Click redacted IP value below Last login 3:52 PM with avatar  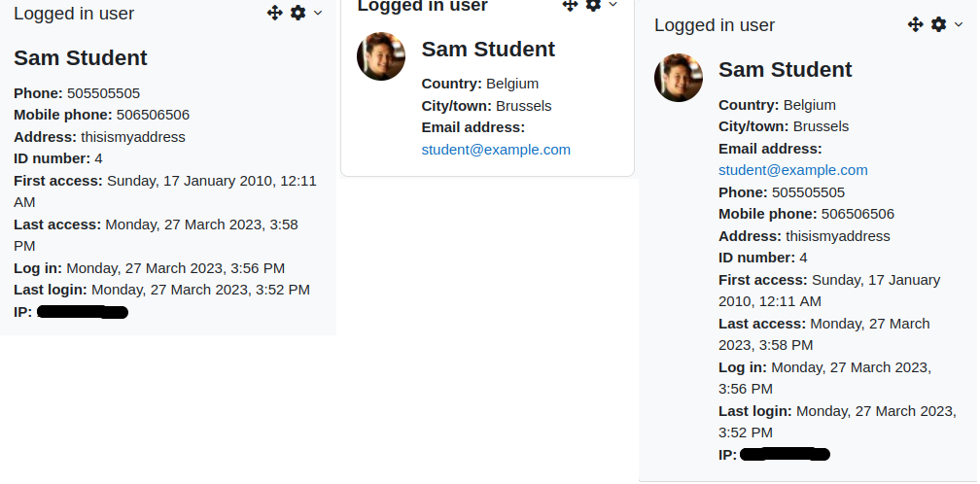[x=785, y=455]
